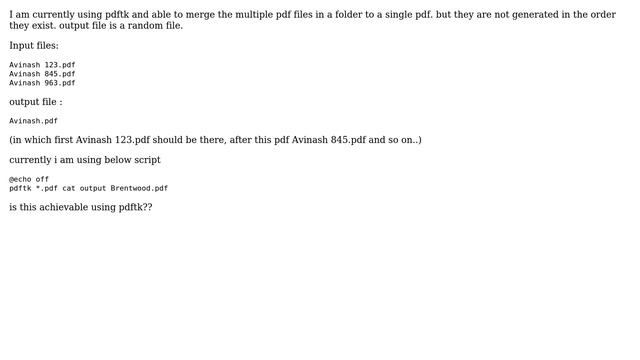Screen dimensions: 640x360
Task: Click the word 'cat' in pdftk command
Action: [x=69, y=188]
